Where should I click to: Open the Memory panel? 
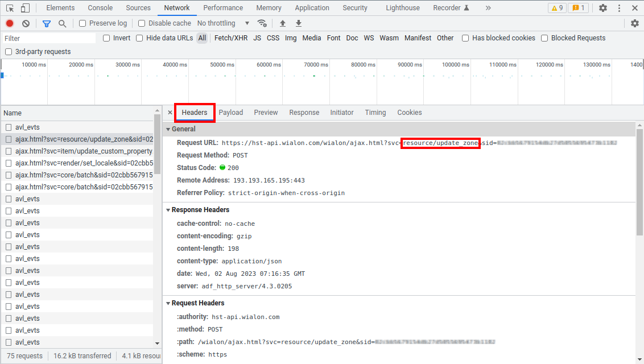[x=269, y=8]
